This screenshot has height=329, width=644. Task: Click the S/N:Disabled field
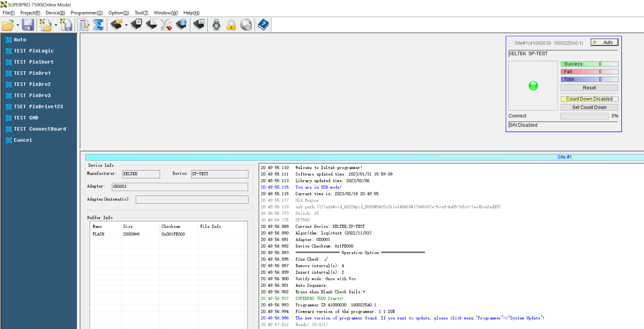[563, 125]
